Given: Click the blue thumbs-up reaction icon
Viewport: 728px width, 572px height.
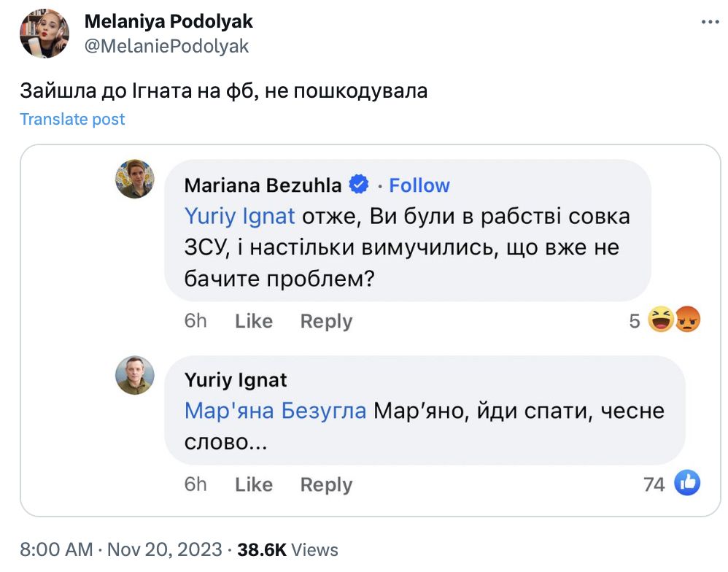Looking at the screenshot, I should [687, 483].
